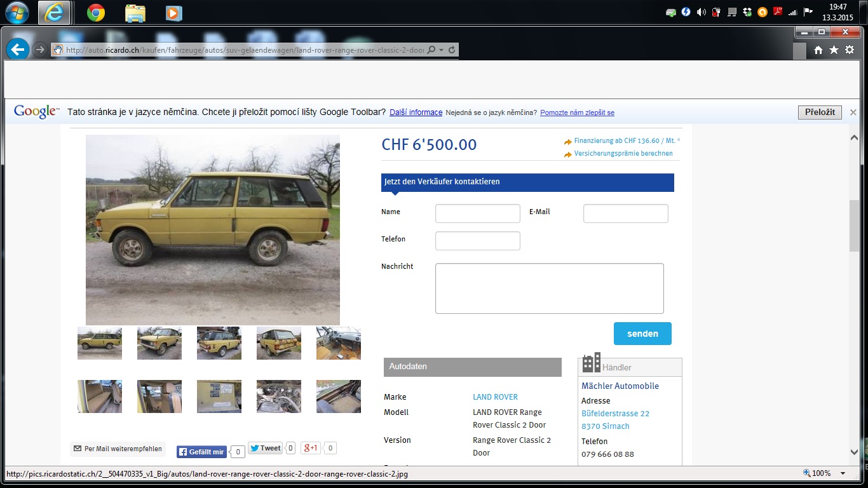This screenshot has height=488, width=868.
Task: Select the interior dashboard thumbnail
Action: 338,343
